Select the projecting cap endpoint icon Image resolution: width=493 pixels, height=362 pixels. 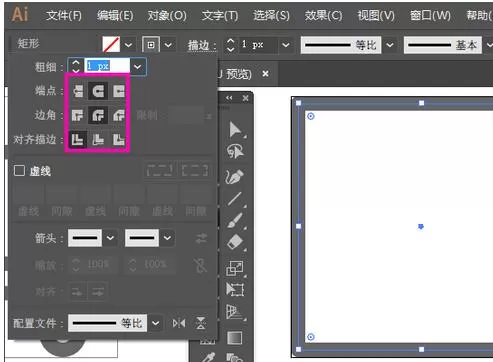tap(118, 91)
